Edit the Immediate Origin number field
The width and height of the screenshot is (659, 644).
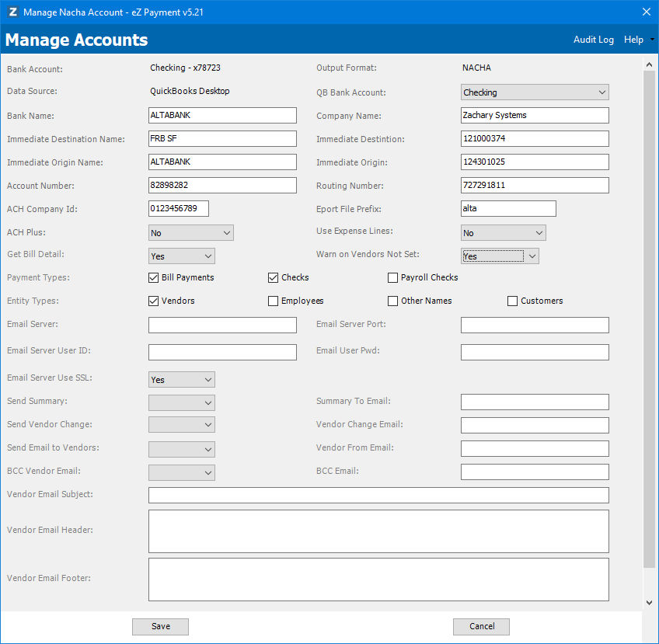coord(535,162)
